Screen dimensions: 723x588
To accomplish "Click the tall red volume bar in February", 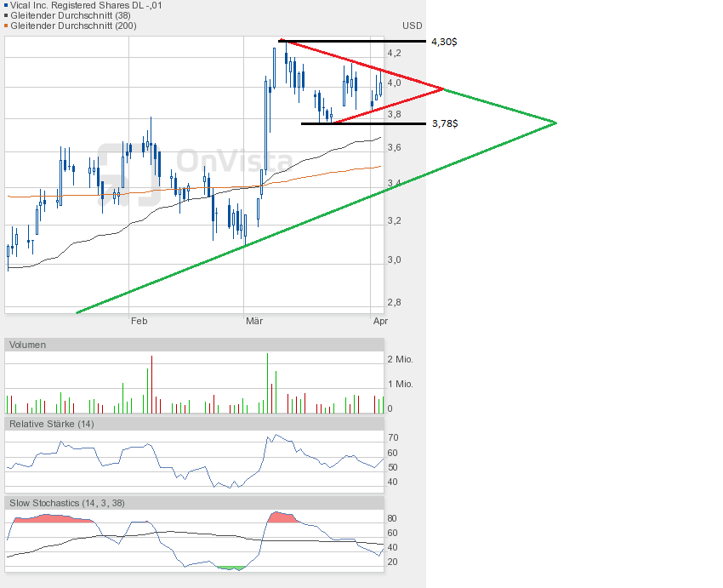I will (x=151, y=384).
